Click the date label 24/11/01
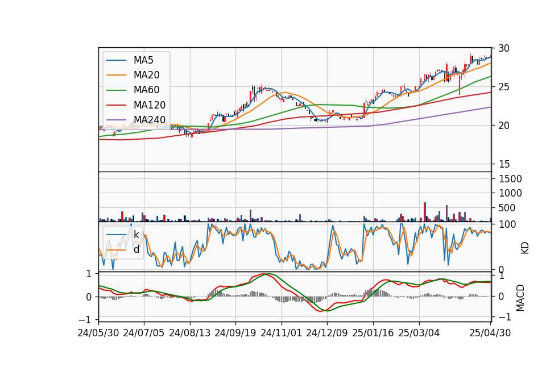This screenshot has width=546, height=392. 281,333
